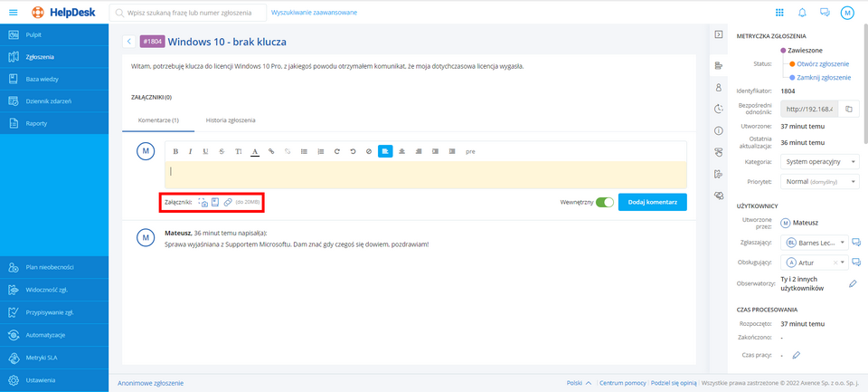
Task: Copy the direct ticket link
Action: point(848,110)
